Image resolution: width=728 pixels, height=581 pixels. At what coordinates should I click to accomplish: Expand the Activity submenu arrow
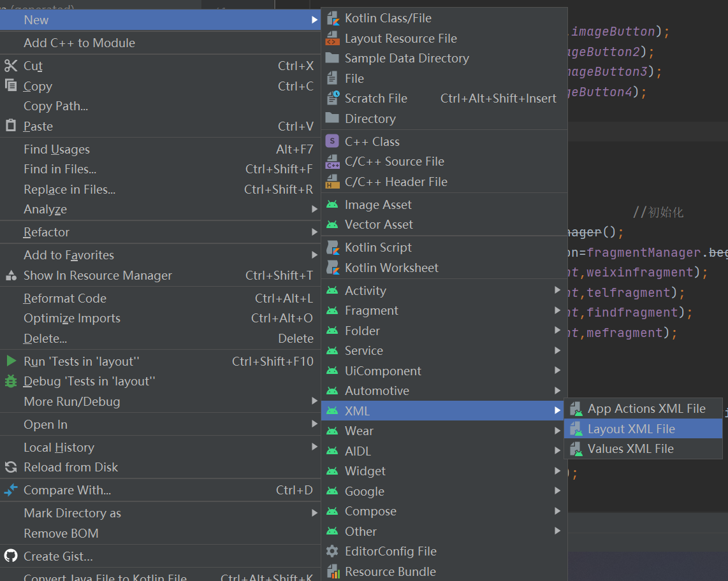coord(557,290)
